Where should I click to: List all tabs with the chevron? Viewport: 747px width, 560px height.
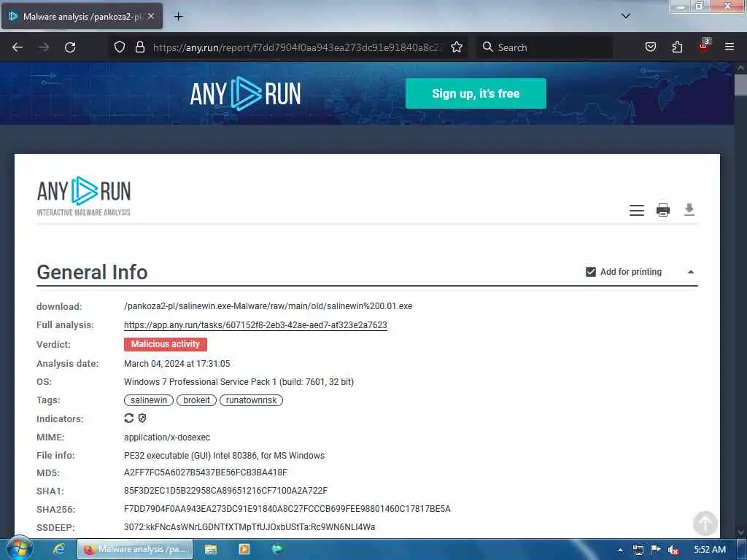(x=626, y=16)
